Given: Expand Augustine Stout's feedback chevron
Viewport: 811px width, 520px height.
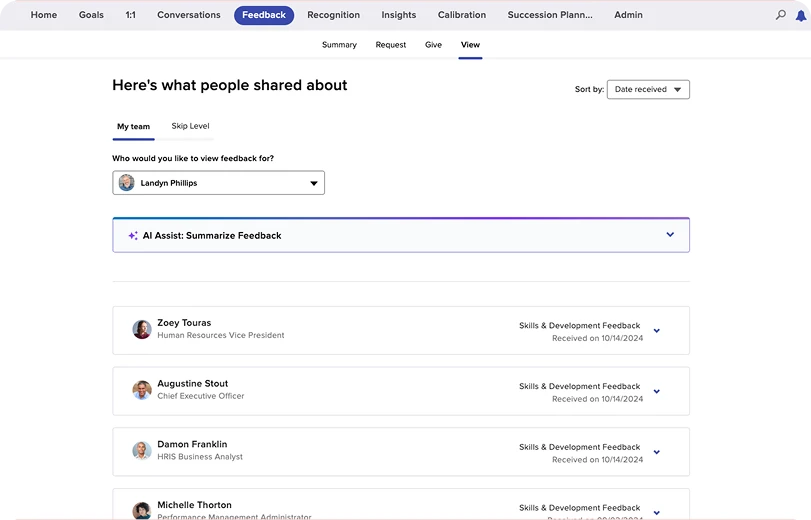Looking at the screenshot, I should coord(656,392).
